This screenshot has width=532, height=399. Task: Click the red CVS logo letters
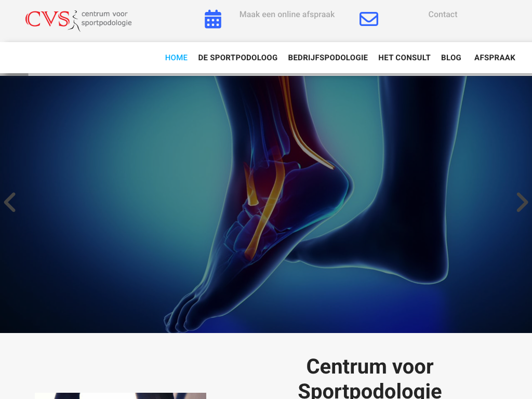[47, 19]
